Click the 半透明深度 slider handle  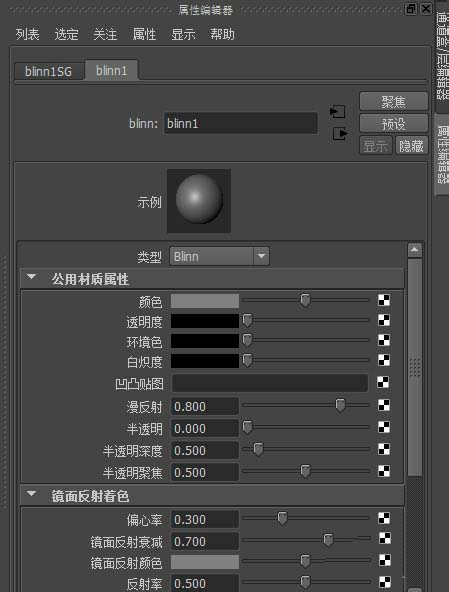258,449
